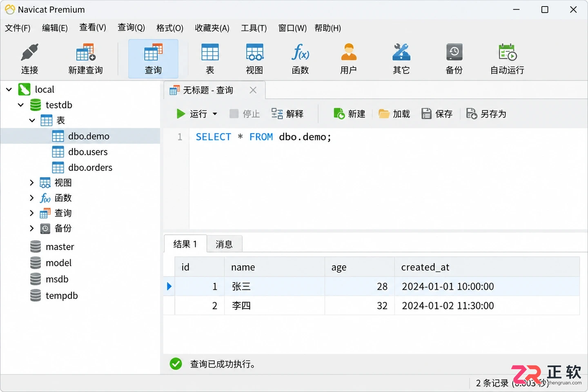Screen dimensions: 588x392
Task: Click the 停止 stop button
Action: coord(245,114)
